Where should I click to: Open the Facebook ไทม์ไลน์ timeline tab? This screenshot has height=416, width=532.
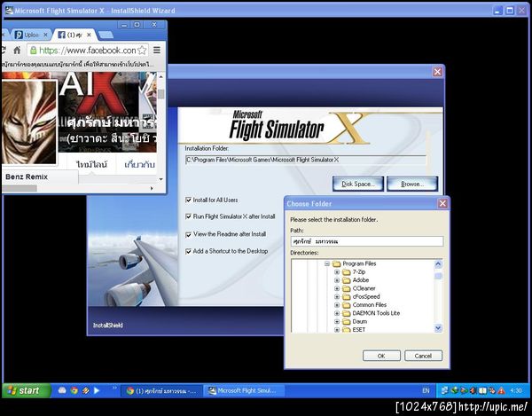[91, 165]
